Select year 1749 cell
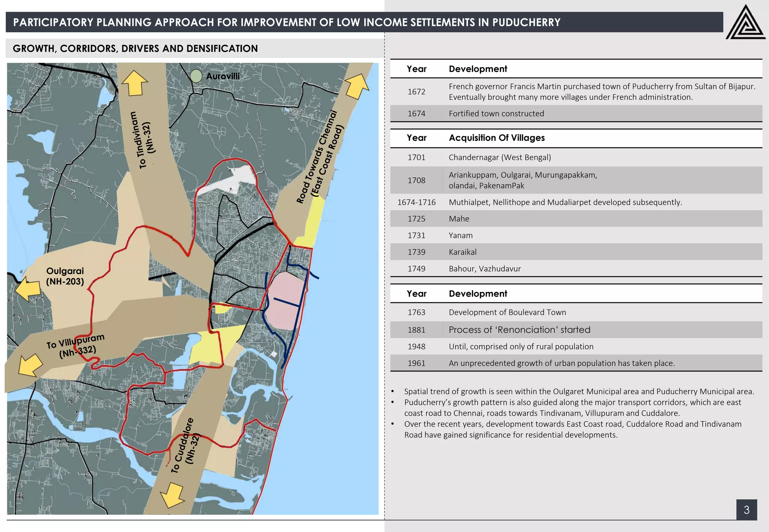Image resolution: width=769 pixels, height=532 pixels. point(416,269)
